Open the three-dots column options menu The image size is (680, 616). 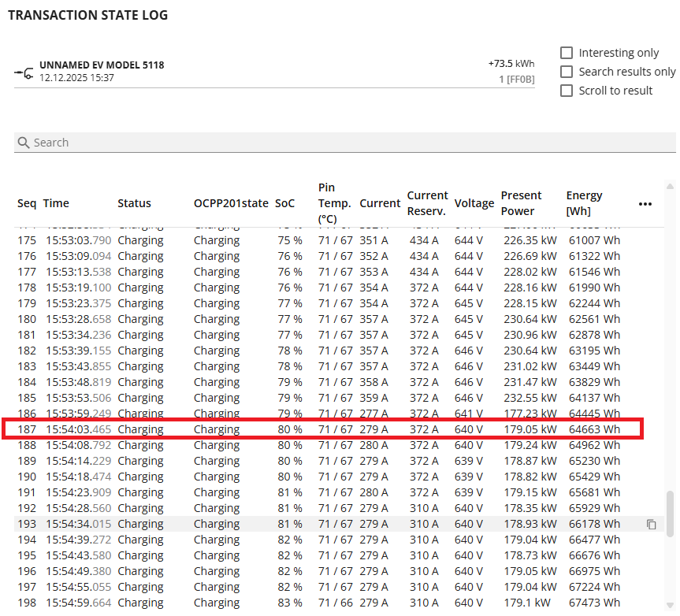tap(645, 204)
